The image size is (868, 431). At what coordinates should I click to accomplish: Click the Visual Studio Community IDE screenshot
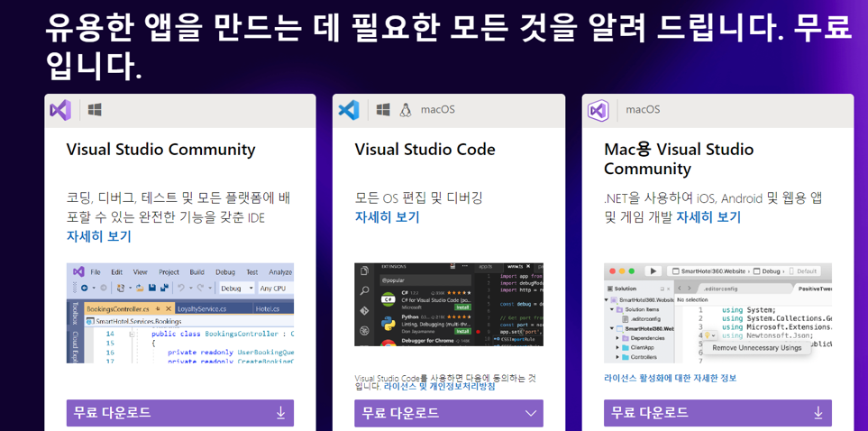coord(180,313)
